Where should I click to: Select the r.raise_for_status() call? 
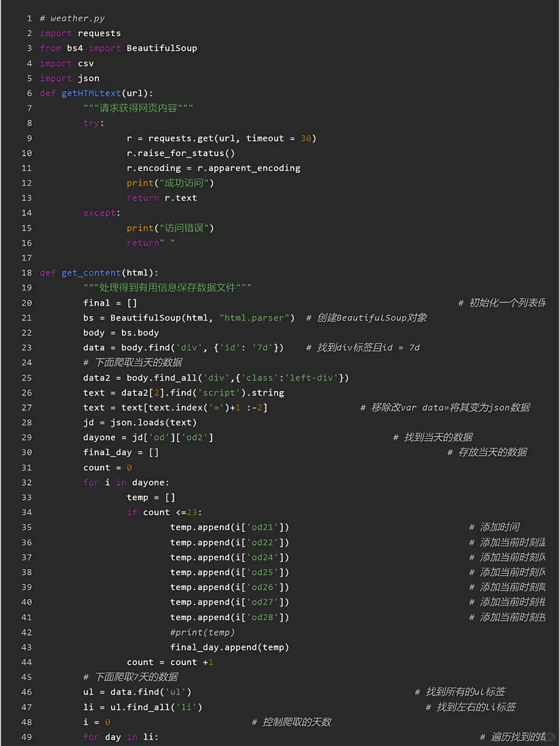180,153
